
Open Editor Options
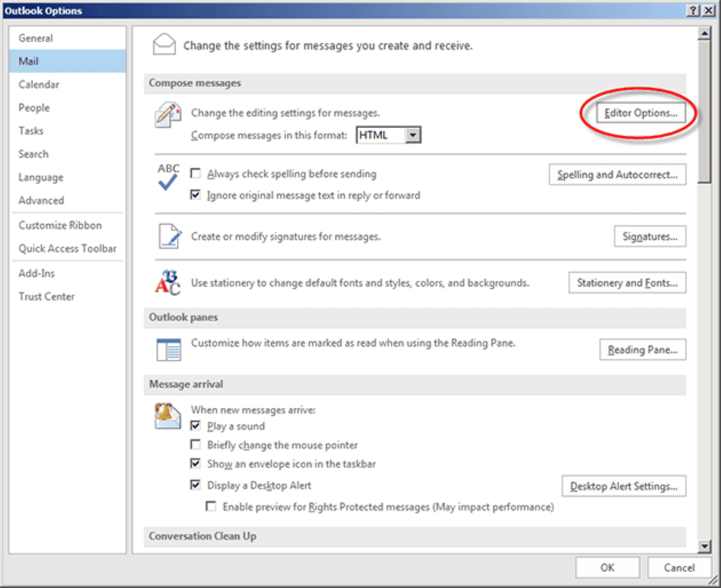pyautogui.click(x=640, y=112)
